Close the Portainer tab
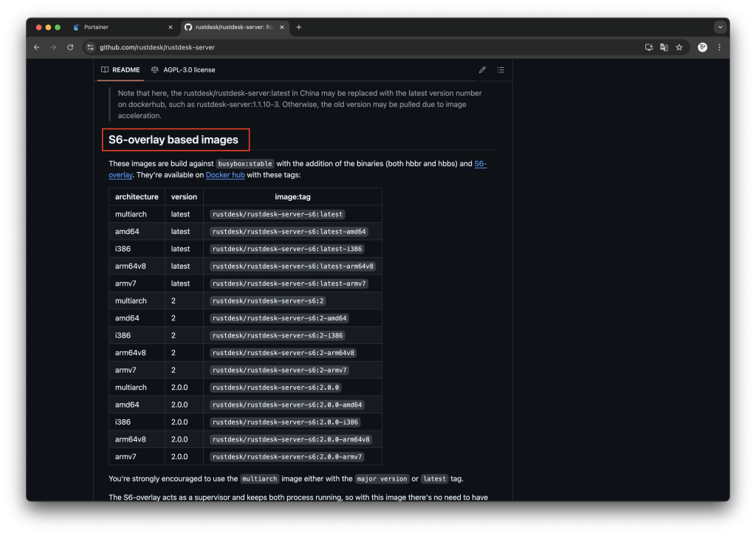This screenshot has width=756, height=536. point(171,27)
